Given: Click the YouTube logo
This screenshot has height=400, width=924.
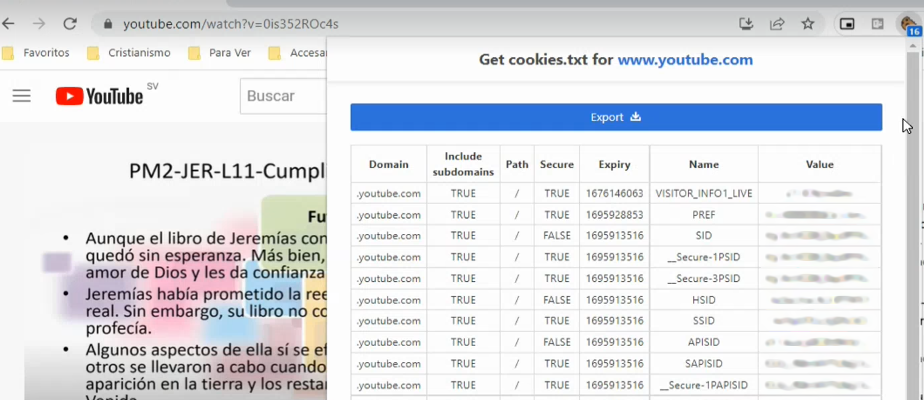Looking at the screenshot, I should pyautogui.click(x=100, y=96).
